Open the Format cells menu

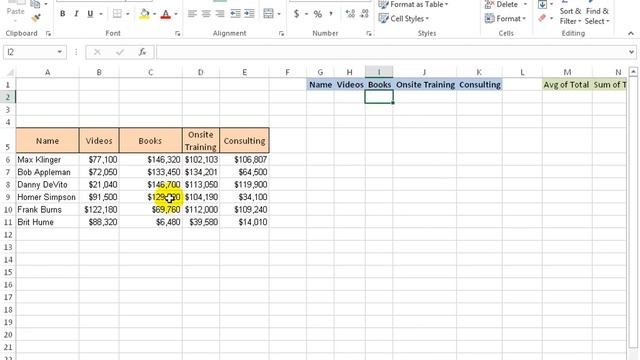click(505, 19)
